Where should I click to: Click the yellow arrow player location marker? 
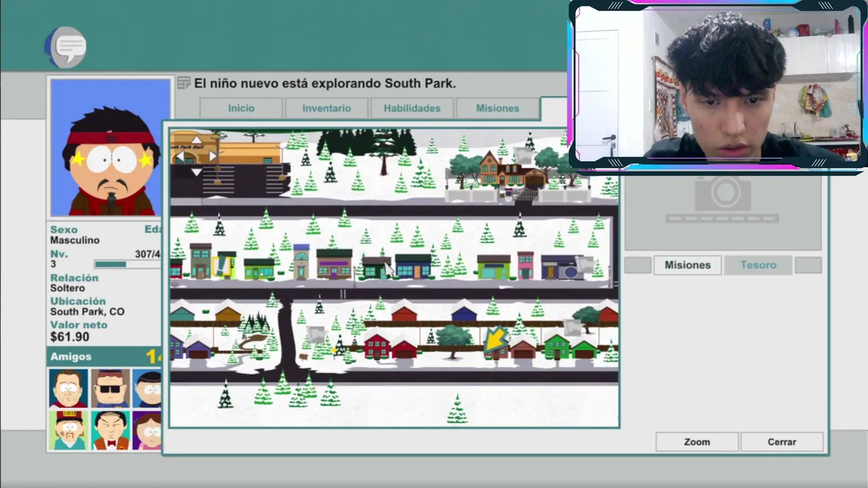[x=496, y=338]
